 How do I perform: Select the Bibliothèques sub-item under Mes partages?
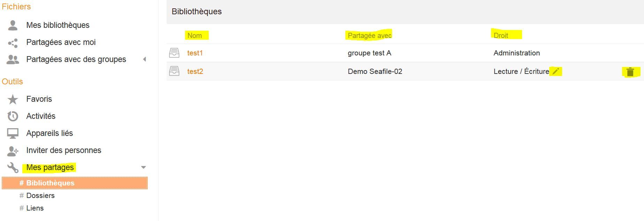(x=50, y=183)
